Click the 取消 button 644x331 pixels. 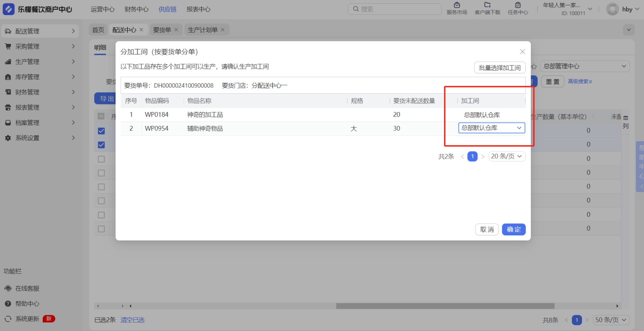(x=487, y=229)
